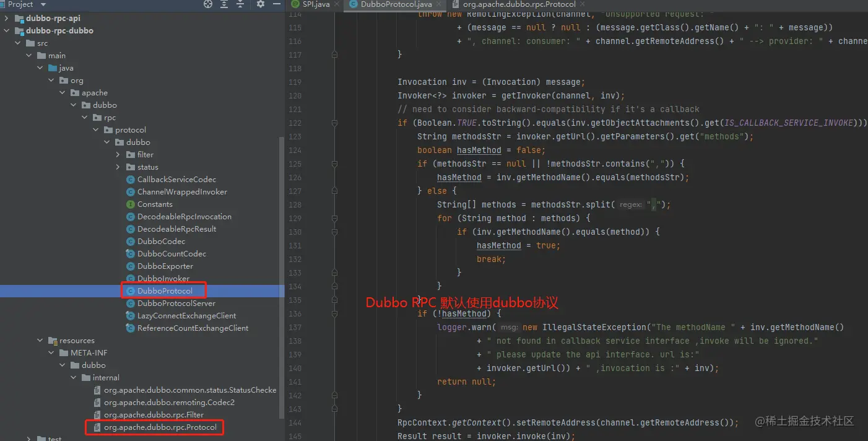Viewport: 868px width, 441px height.
Task: Expand the filter package
Action: (x=118, y=155)
